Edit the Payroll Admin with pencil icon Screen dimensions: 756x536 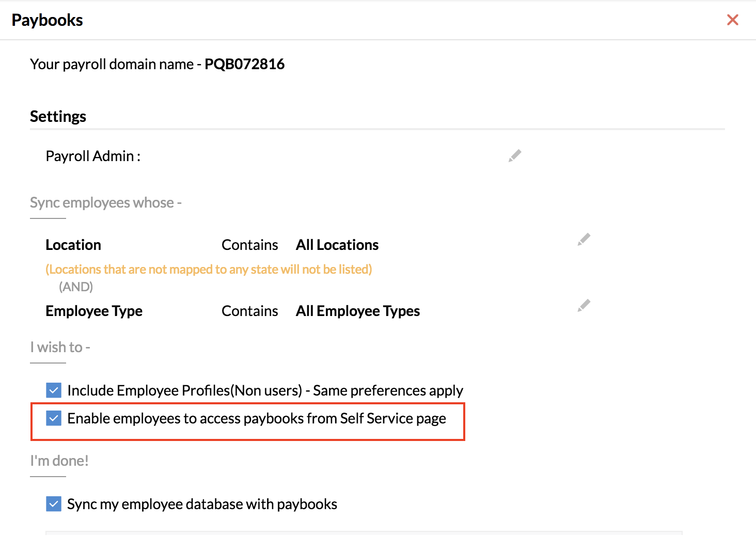point(515,155)
